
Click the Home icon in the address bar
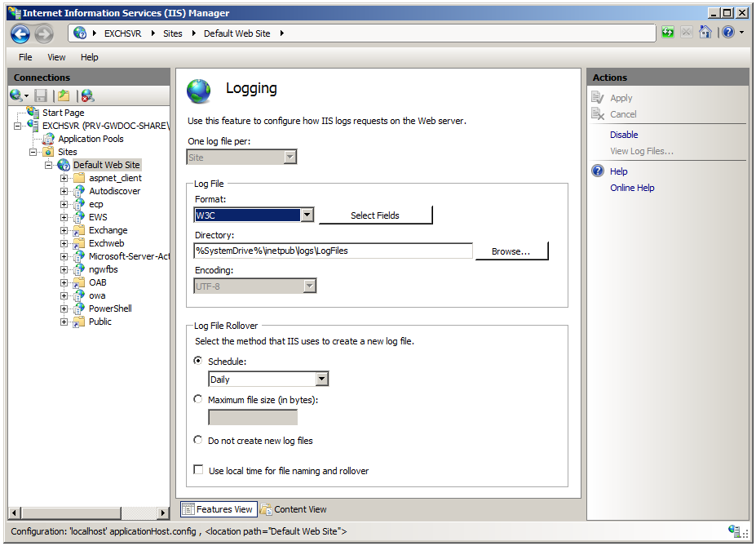pyautogui.click(x=705, y=31)
